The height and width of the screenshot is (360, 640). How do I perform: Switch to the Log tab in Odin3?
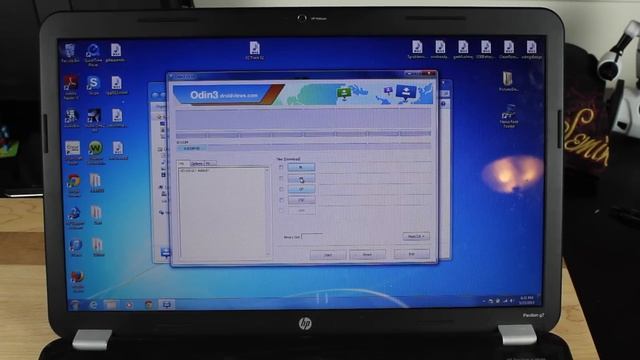click(x=182, y=163)
